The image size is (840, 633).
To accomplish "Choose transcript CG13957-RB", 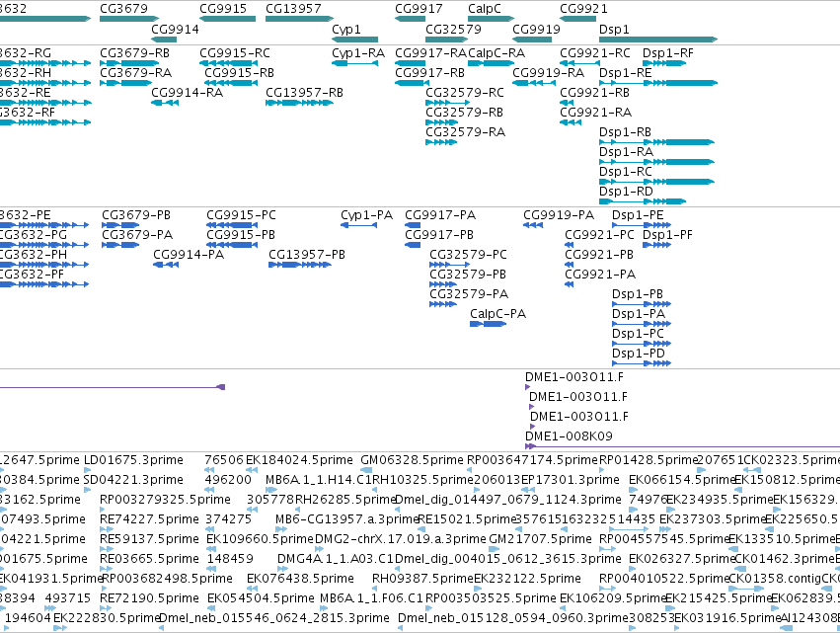I will (299, 103).
